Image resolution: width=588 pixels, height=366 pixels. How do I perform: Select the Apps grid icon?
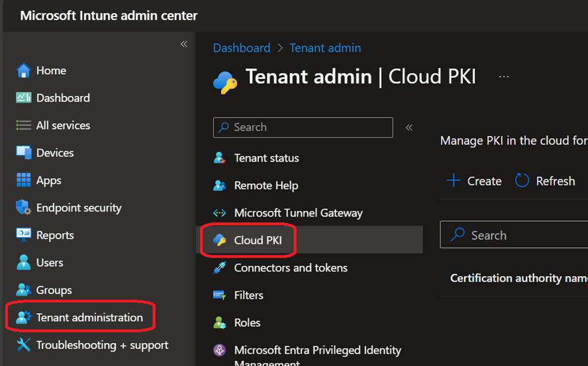click(x=24, y=180)
